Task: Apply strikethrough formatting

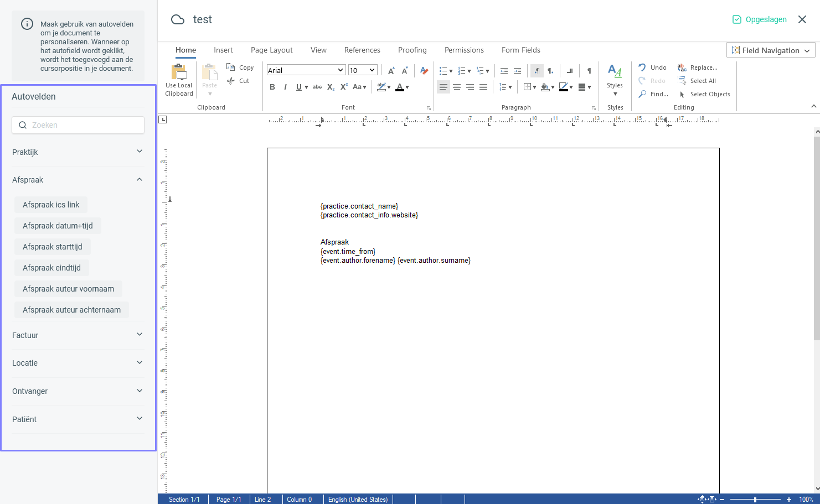Action: click(x=317, y=87)
